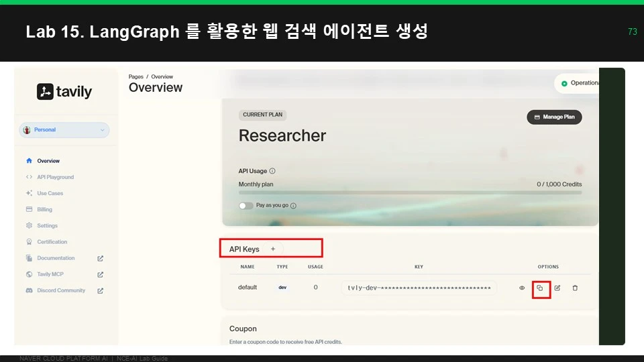Click the sparkle icon for Use Cases
Viewport: 644px width, 362px height.
29,193
